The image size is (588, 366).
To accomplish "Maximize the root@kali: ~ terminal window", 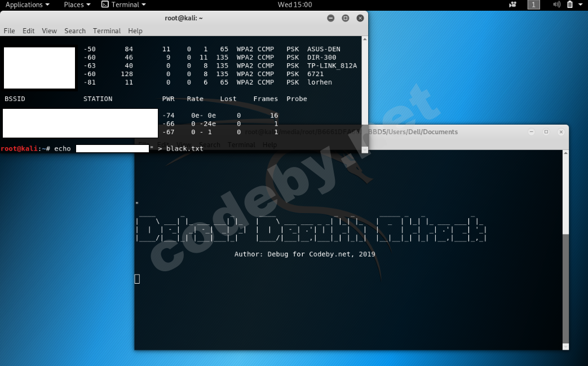I will 346,18.
